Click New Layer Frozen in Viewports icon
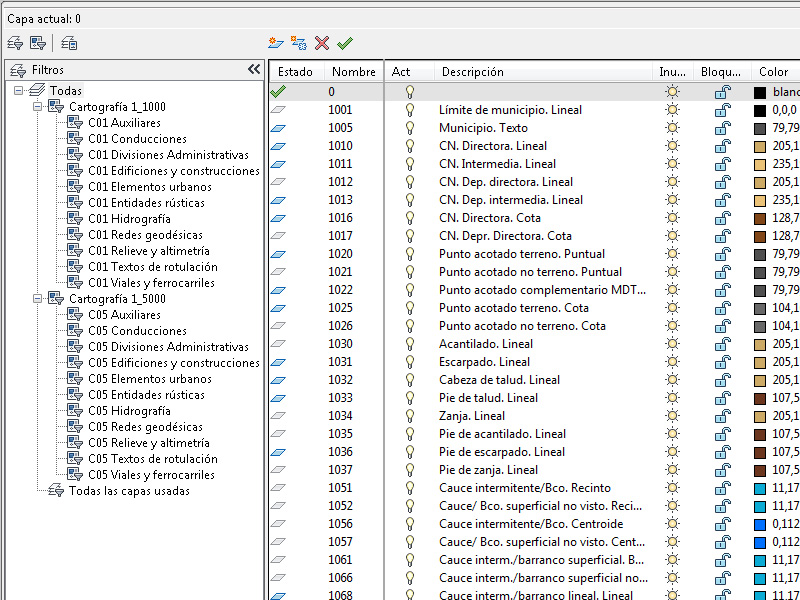The image size is (800, 600). tap(298, 43)
